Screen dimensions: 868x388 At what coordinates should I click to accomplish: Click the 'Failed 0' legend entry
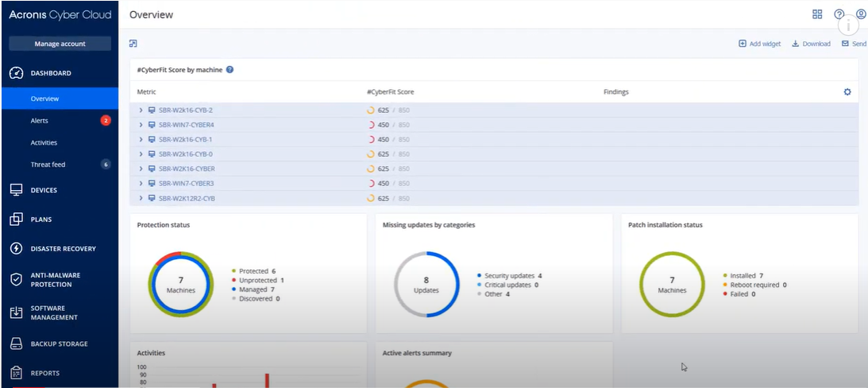(739, 293)
